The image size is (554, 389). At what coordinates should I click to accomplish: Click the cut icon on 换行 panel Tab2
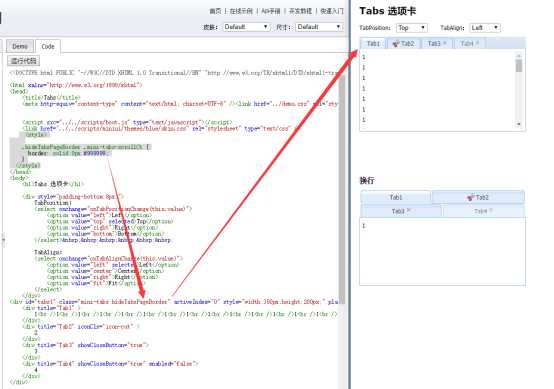pos(470,198)
